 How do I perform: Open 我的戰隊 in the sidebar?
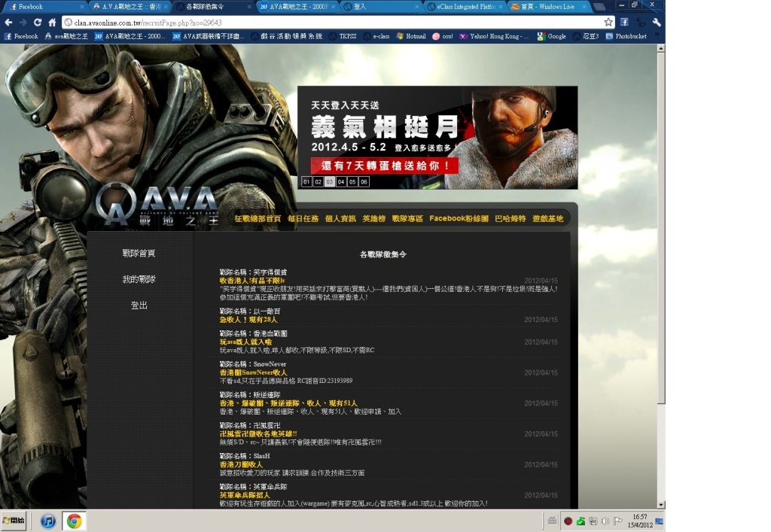pos(139,279)
